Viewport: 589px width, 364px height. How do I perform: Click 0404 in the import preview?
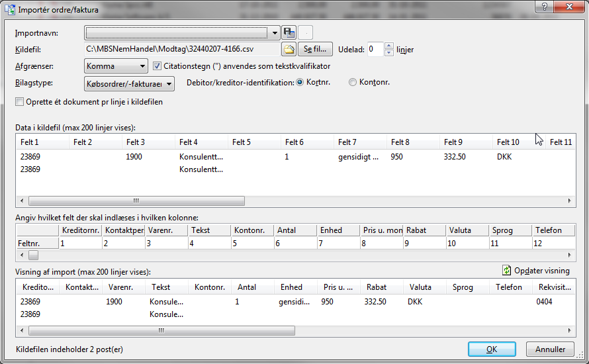(544, 302)
